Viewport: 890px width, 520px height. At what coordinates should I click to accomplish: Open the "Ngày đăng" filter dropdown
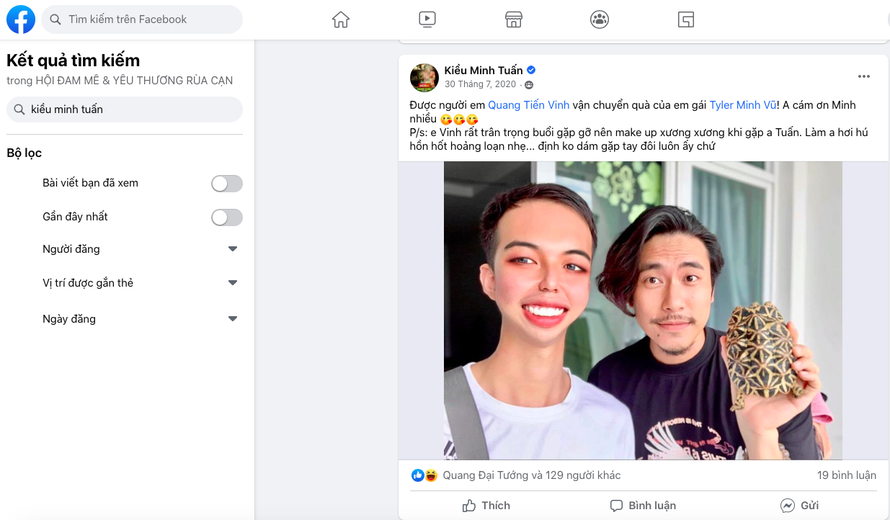click(232, 319)
